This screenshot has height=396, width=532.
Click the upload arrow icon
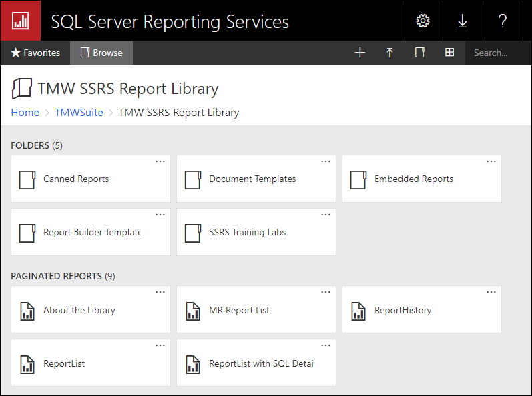pyautogui.click(x=390, y=53)
